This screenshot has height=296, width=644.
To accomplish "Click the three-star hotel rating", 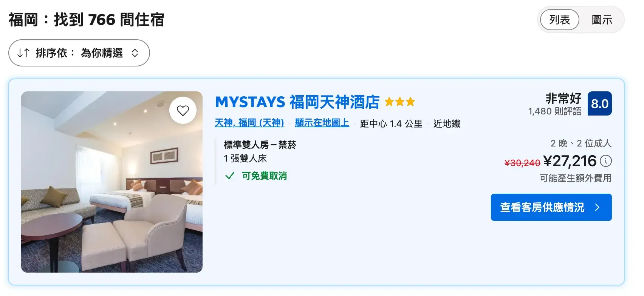I will (x=400, y=102).
